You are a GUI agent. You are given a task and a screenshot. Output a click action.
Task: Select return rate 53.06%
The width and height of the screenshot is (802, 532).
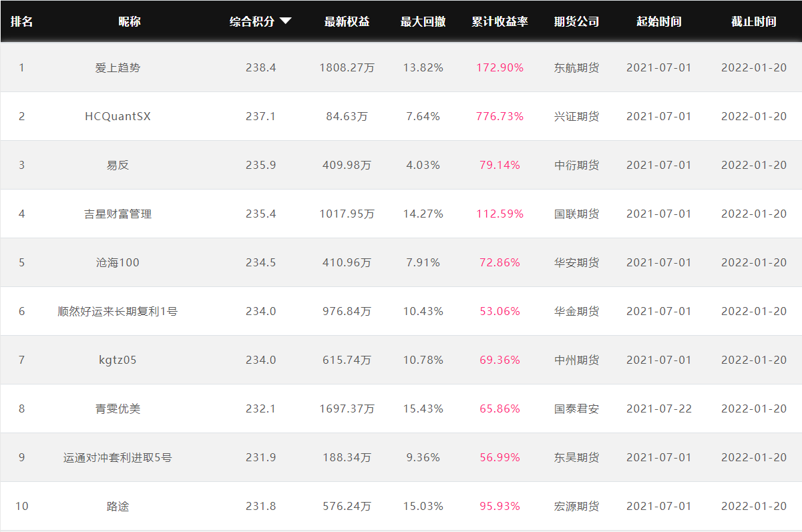499,311
